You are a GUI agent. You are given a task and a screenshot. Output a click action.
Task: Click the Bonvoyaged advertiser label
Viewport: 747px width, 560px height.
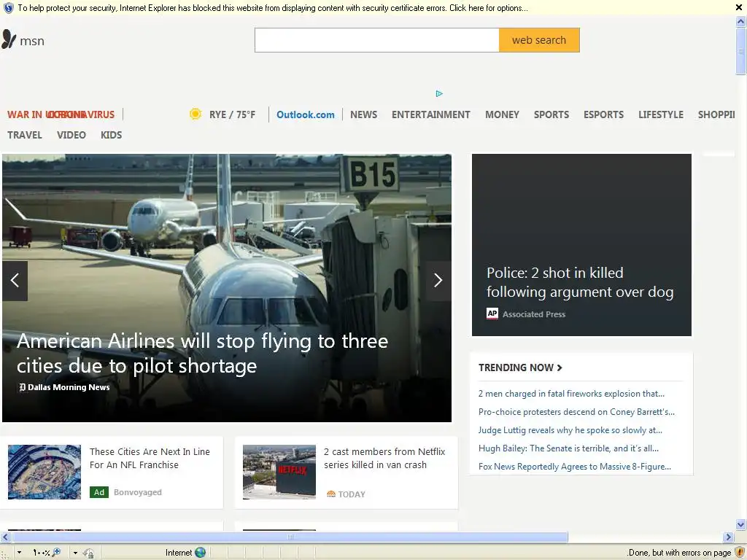pos(138,492)
